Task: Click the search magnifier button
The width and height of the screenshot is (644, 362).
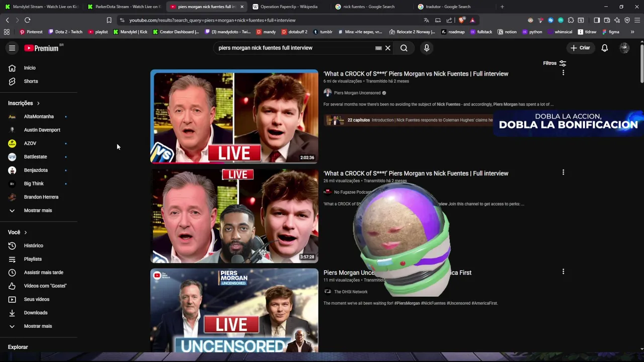Action: pos(404,48)
